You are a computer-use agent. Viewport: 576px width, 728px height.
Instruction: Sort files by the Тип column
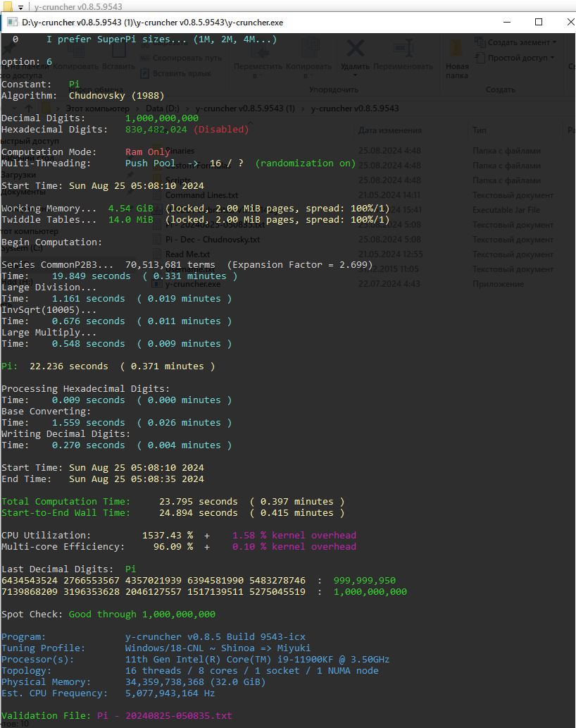(x=480, y=130)
